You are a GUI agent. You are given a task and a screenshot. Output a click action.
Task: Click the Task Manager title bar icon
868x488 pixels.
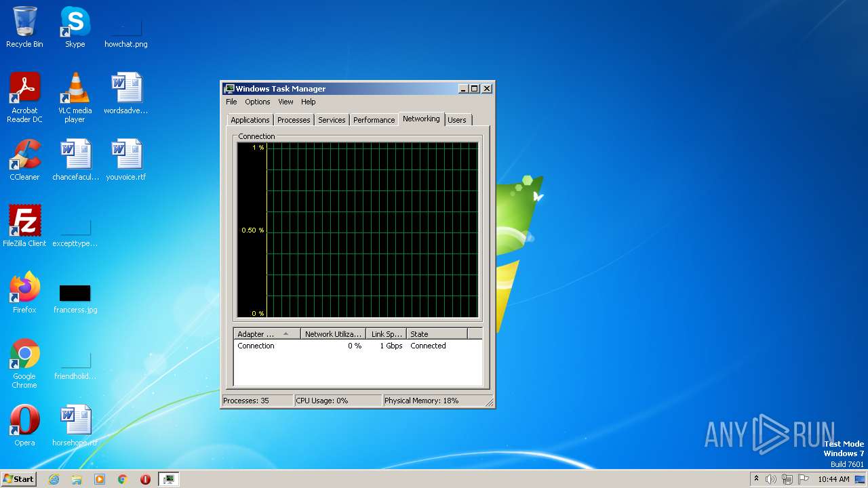click(229, 89)
